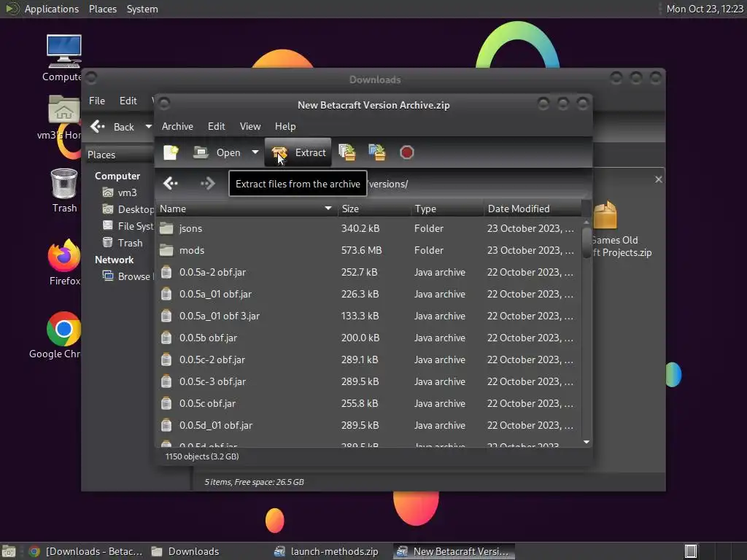Switch to New Betacraft Version taskbar item
The height and width of the screenshot is (560, 747).
[x=454, y=551]
